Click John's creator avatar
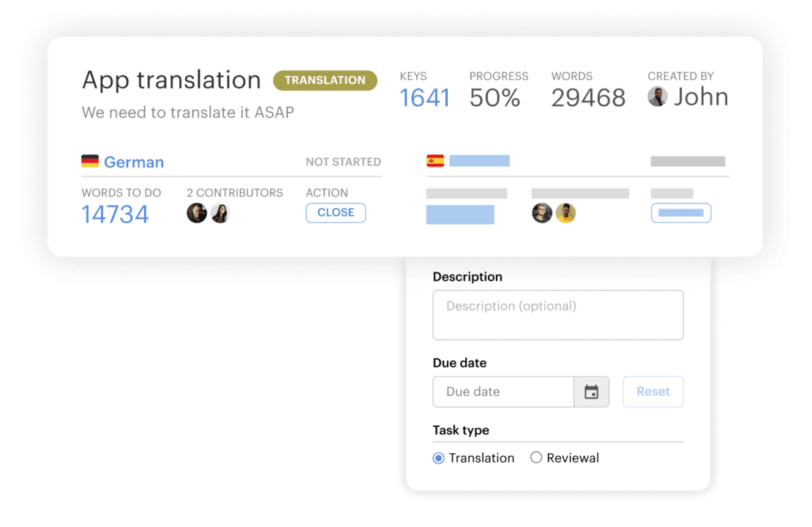This screenshot has height=527, width=812. (x=658, y=97)
